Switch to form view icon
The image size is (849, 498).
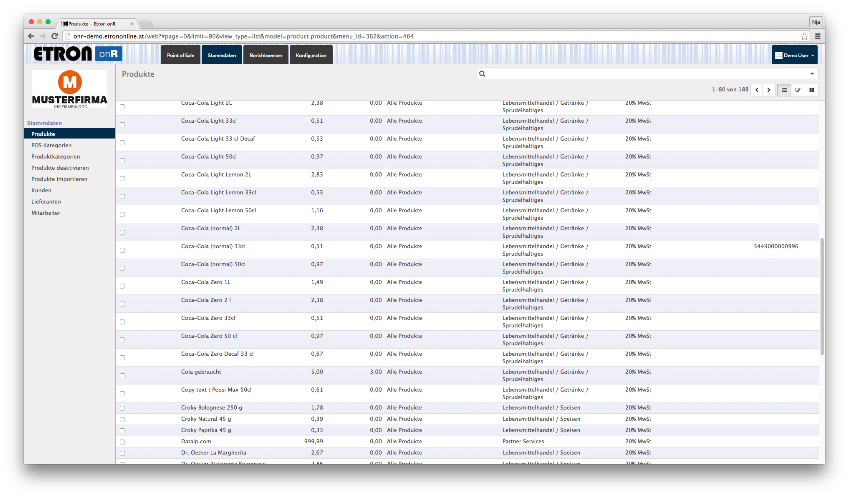pyautogui.click(x=798, y=90)
